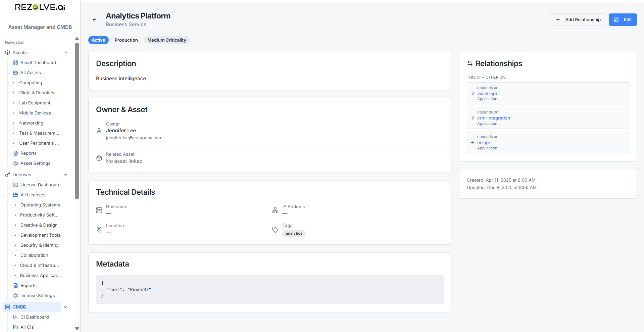Click the All Assets folder icon
This screenshot has width=644, height=332.
[15, 73]
